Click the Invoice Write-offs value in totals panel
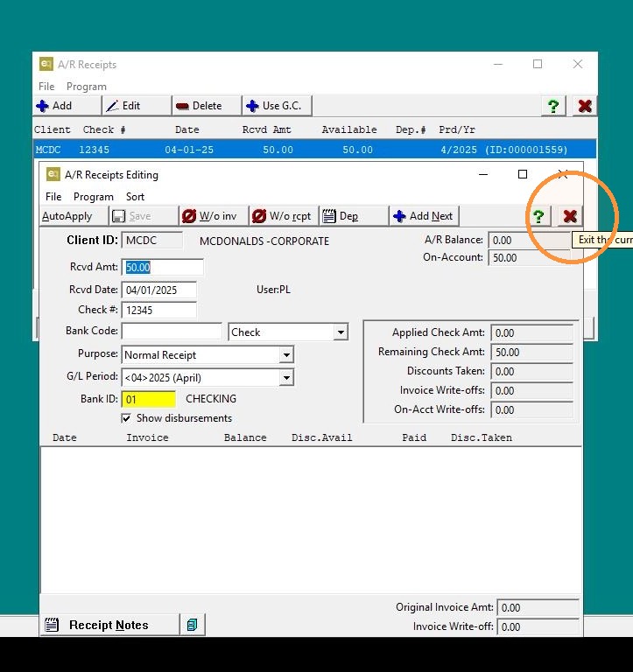633x672 pixels. (x=531, y=391)
